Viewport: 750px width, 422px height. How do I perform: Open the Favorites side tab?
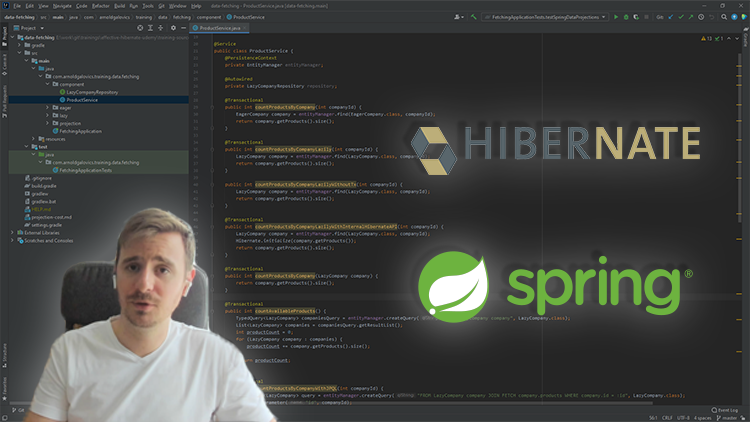point(4,389)
